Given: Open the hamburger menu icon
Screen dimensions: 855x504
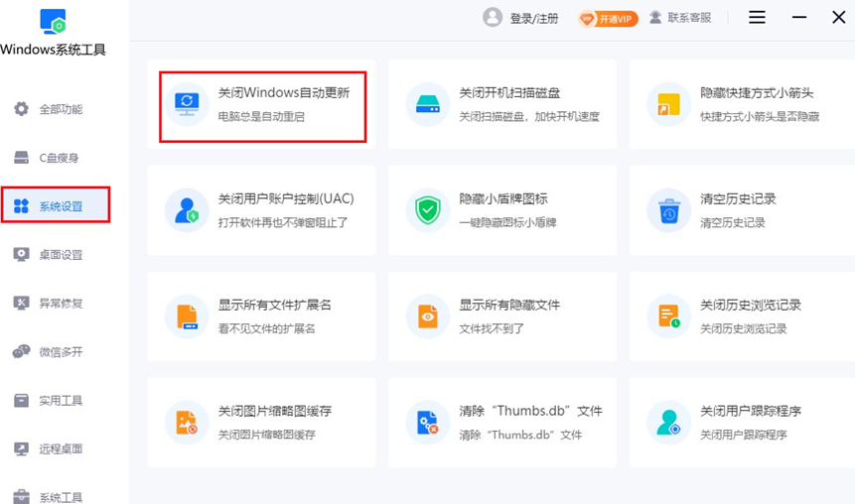Looking at the screenshot, I should (757, 18).
